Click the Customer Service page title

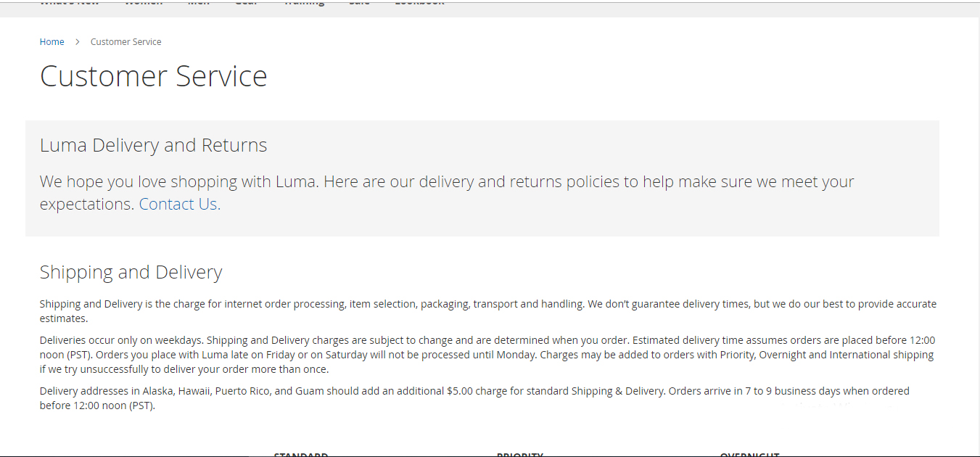[153, 76]
